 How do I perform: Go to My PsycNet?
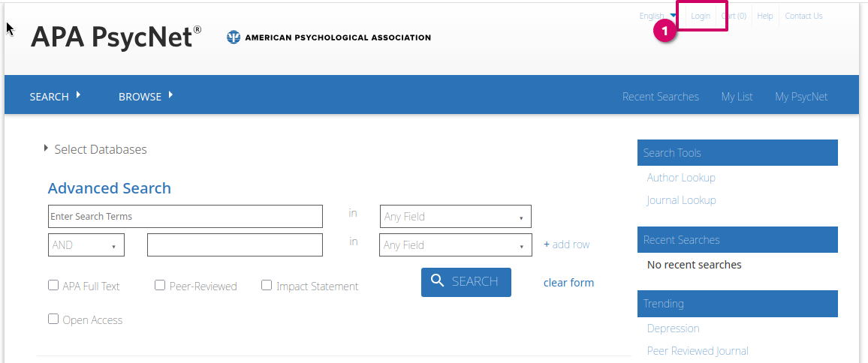(x=801, y=96)
